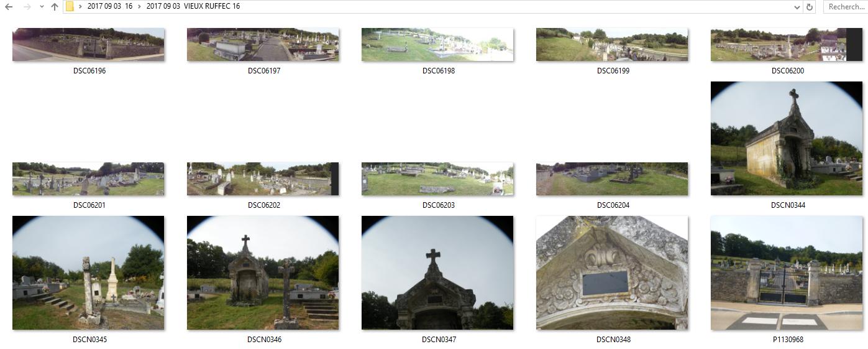
Task: Select DSC06201 panorama thumbnail
Action: tap(88, 179)
